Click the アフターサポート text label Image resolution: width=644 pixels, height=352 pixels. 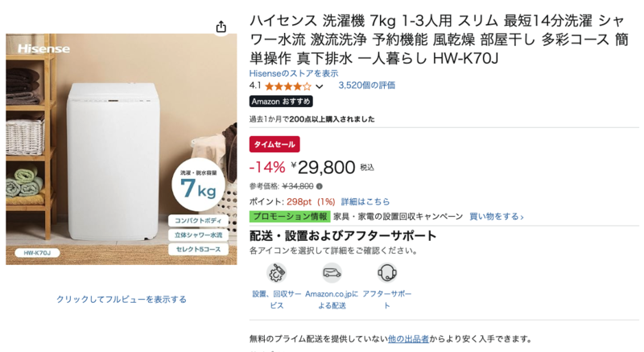(387, 300)
